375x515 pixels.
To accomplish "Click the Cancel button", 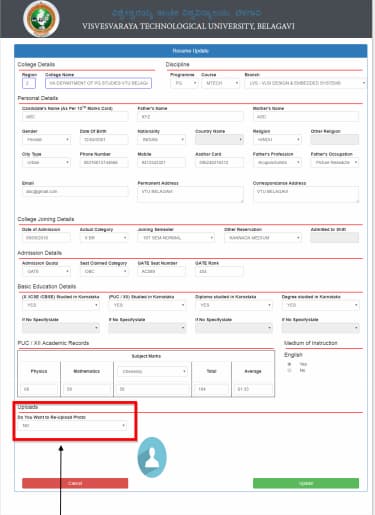I will pyautogui.click(x=75, y=483).
